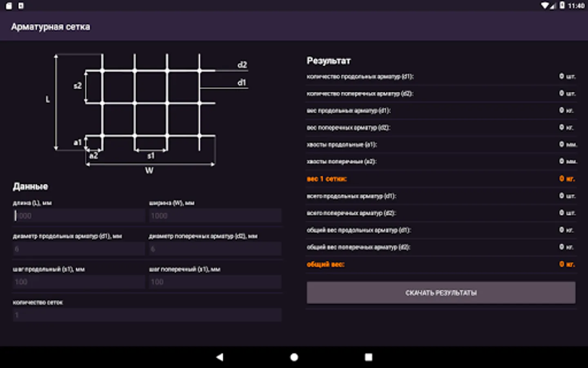Click количество поперечных арматур (d2) row
588x368 pixels.
tap(441, 94)
